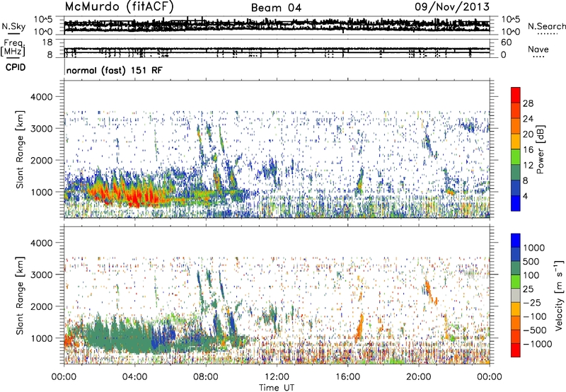Click the "Slant Range [km]" label of velocity panel
The image size is (566, 392).
point(20,295)
